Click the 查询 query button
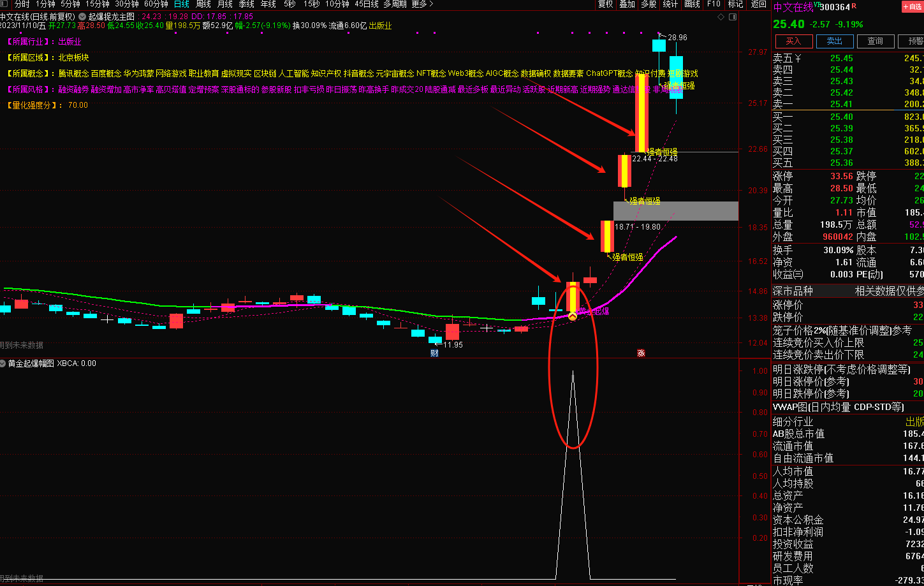Viewport: 924px width, 586px height. click(875, 41)
